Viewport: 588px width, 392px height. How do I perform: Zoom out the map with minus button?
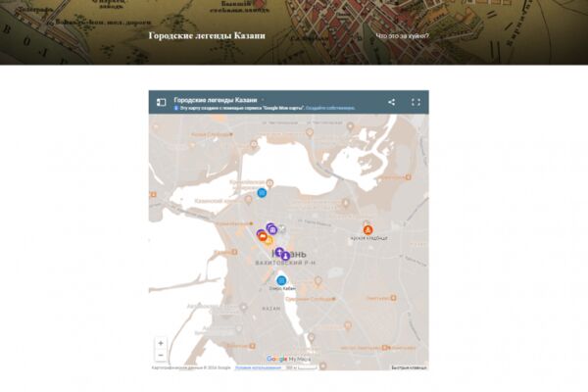tap(161, 355)
